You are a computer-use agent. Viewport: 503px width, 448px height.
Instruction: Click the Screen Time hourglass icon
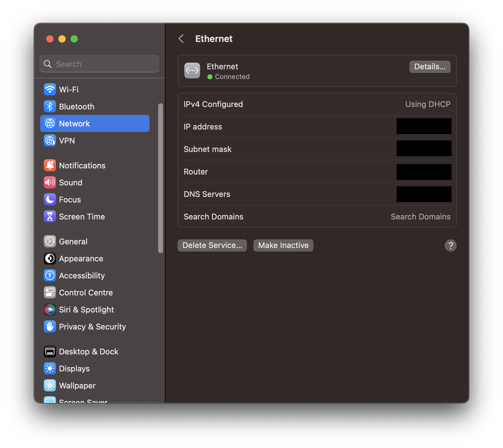coord(50,216)
